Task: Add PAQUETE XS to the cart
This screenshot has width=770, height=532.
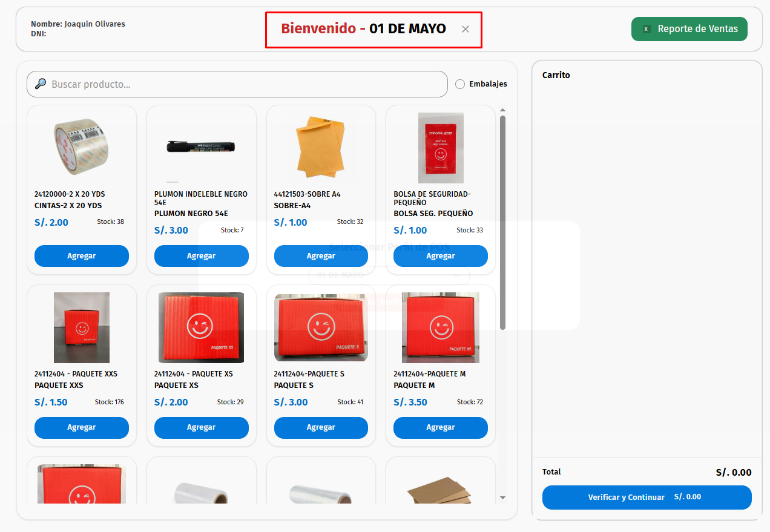Action: 201,427
